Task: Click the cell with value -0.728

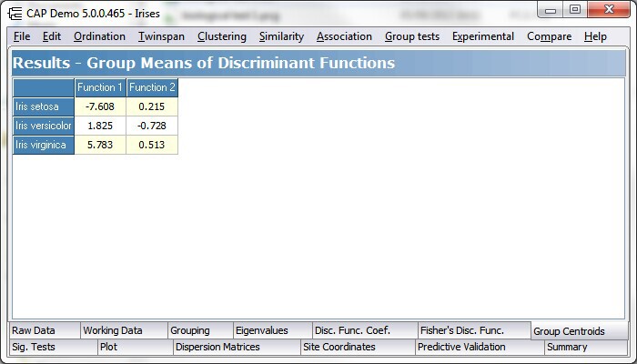Action: pyautogui.click(x=152, y=126)
